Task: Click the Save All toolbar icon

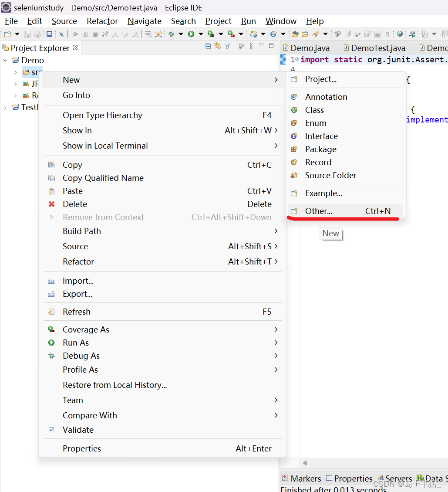Action: pos(37,34)
